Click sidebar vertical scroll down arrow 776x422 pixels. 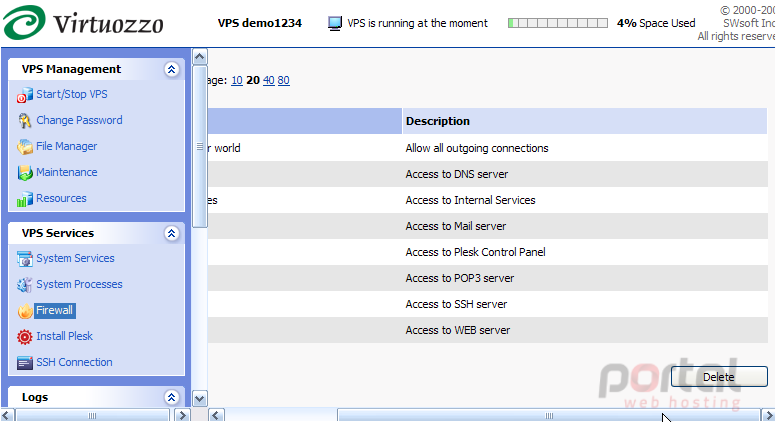[199, 398]
